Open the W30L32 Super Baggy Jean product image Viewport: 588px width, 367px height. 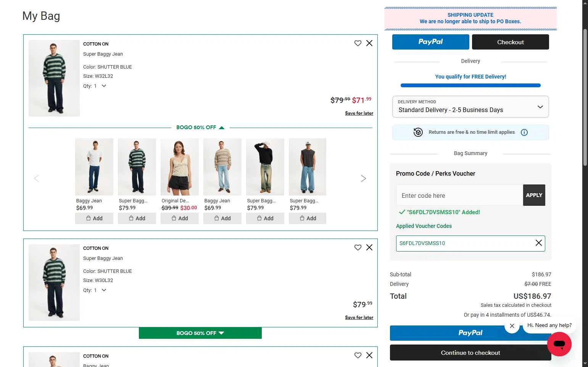[x=54, y=282]
